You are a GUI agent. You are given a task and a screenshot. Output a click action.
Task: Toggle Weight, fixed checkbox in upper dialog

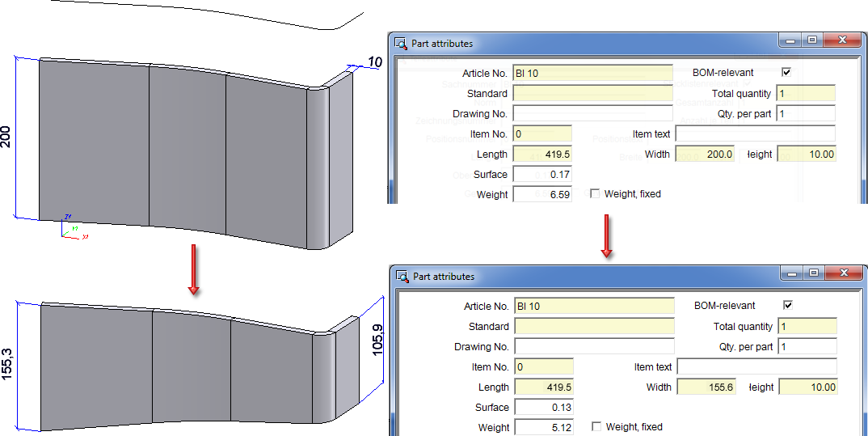[595, 194]
